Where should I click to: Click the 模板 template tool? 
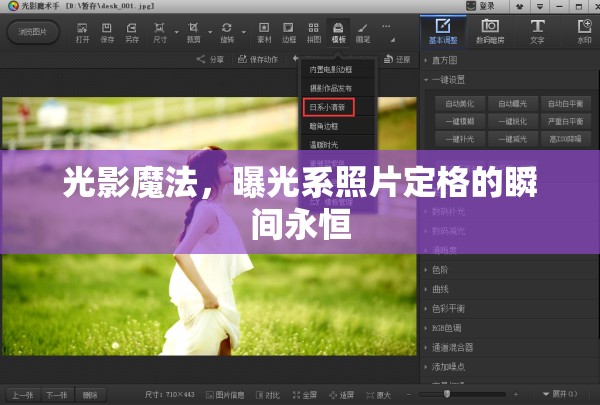click(338, 33)
